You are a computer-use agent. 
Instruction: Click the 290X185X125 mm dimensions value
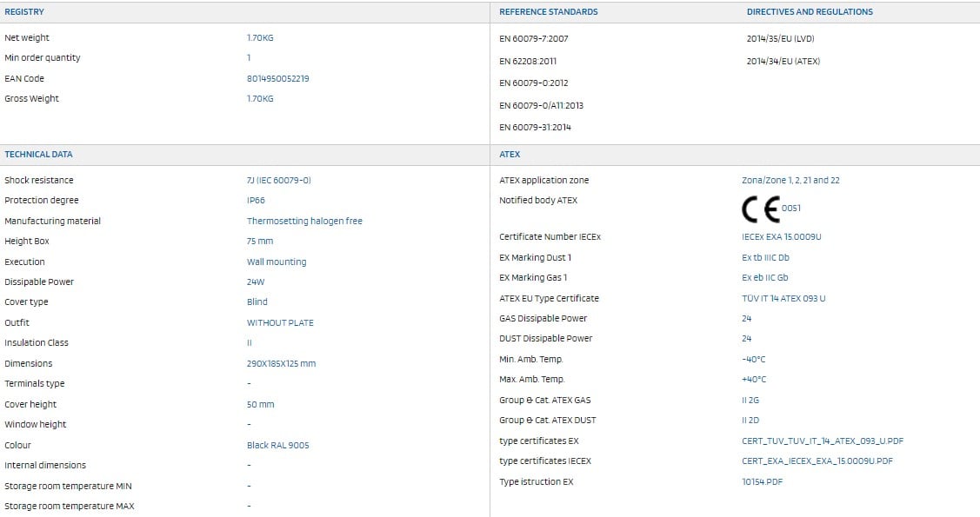tap(281, 363)
